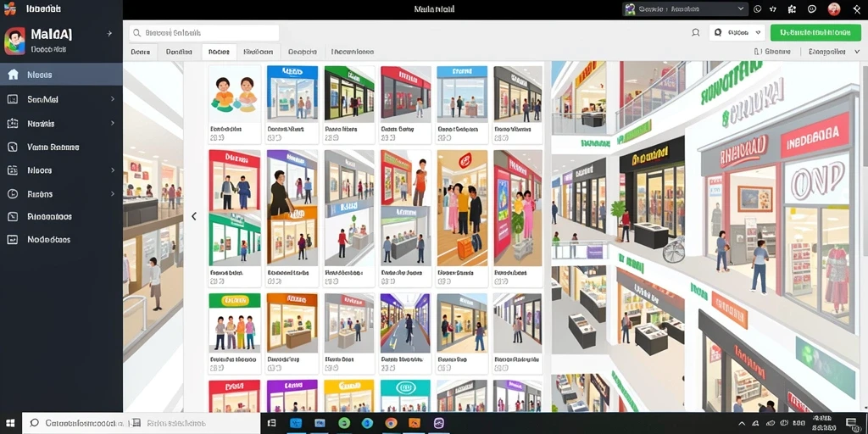Open the account dropdown in the title bar
Viewport: 868px width, 434px height.
(x=685, y=8)
